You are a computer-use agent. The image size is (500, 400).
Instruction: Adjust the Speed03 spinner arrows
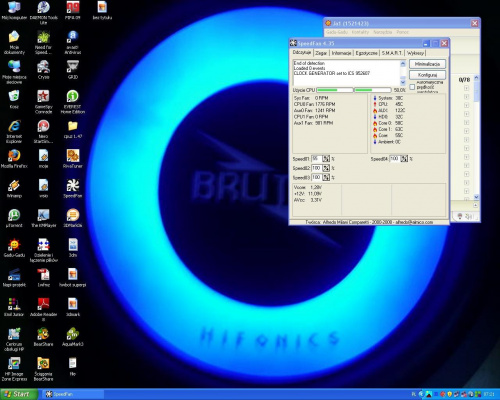point(326,177)
